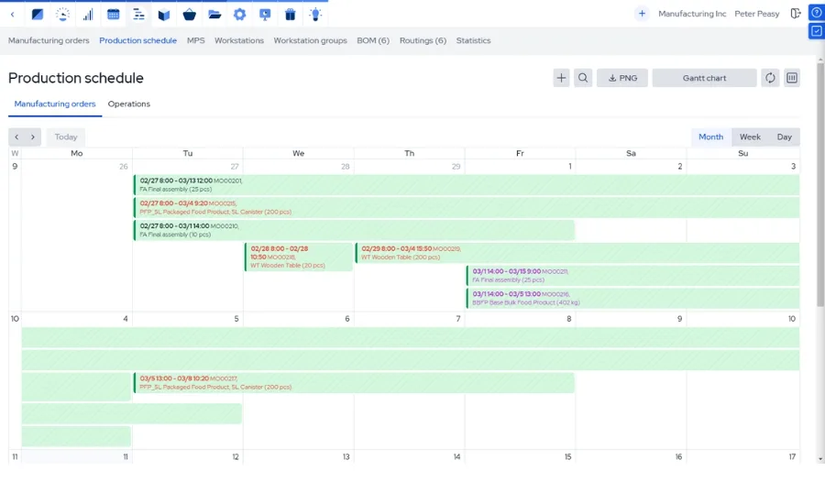This screenshot has width=825, height=504.
Task: Open the procurement basket module icon
Action: point(190,15)
